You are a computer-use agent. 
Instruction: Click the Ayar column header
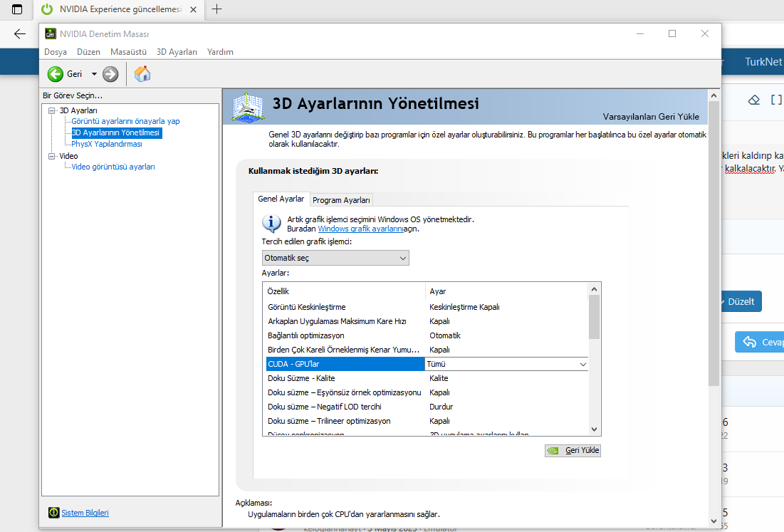506,291
